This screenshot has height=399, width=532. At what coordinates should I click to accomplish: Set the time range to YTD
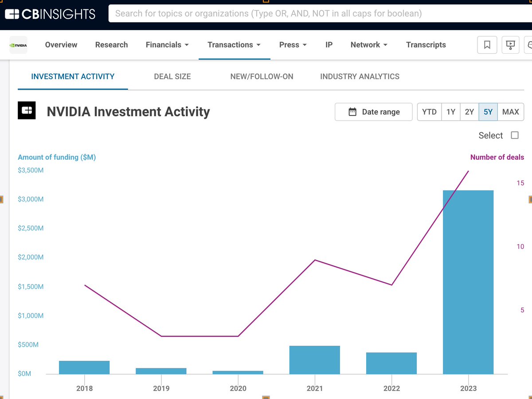tap(430, 112)
